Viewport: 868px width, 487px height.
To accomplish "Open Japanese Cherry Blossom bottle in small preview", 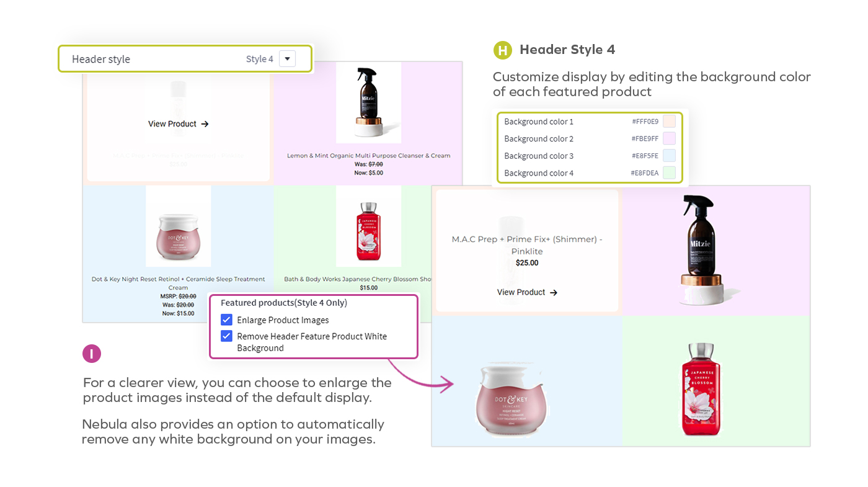I will pos(368,226).
